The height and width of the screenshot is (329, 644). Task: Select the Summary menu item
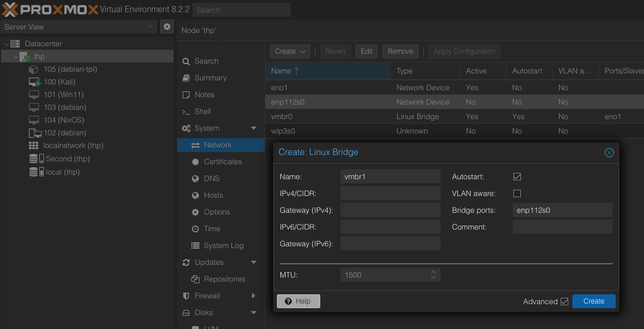point(210,78)
